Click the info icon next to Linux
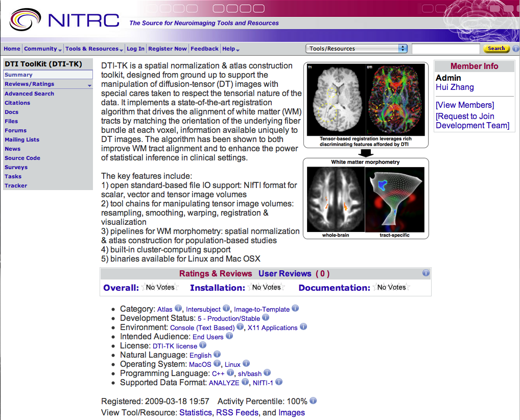Image resolution: width=520 pixels, height=420 pixels. pos(246,364)
